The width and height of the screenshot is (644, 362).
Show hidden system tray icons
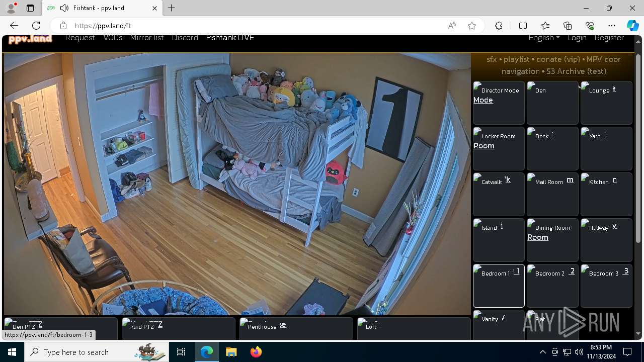click(x=542, y=352)
